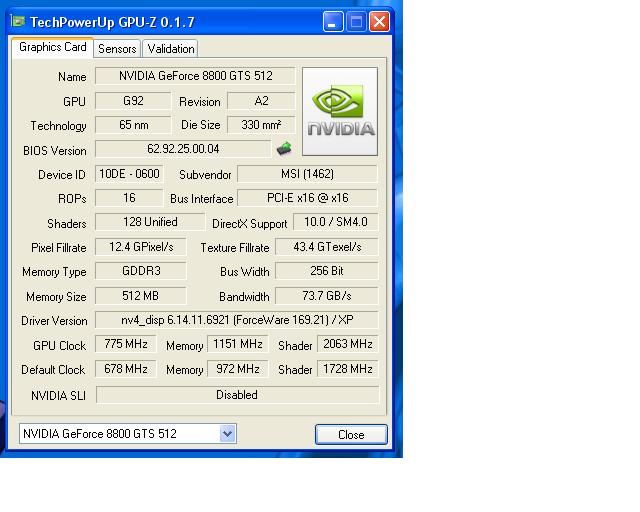Click the Bus Interface value PCI-E x16 @ x16

307,198
